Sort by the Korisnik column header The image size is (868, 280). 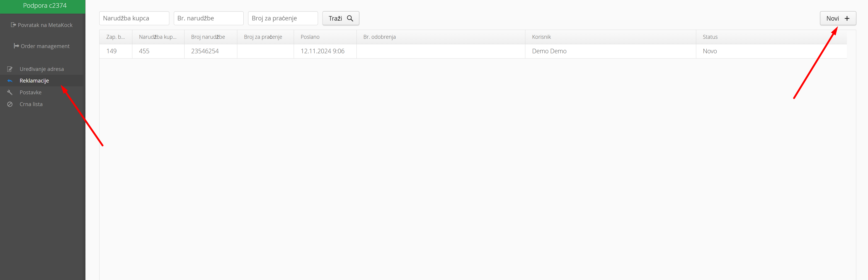pos(541,37)
